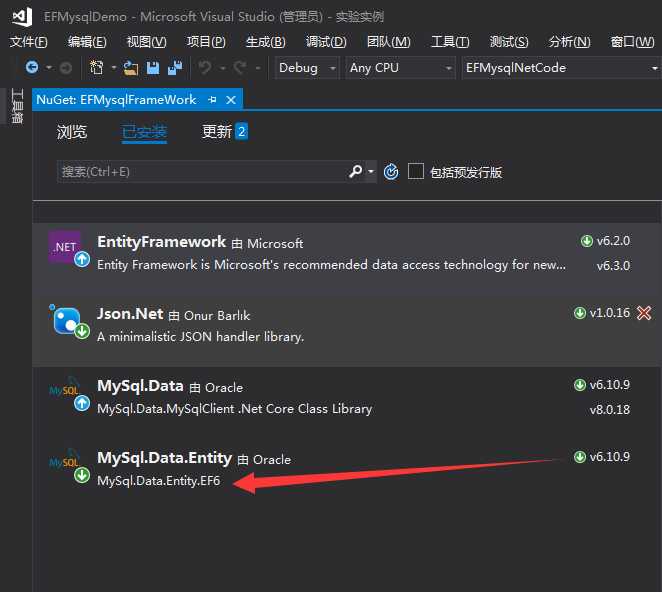Image resolution: width=662 pixels, height=592 pixels.
Task: Expand the search options dropdown arrow
Action: click(x=371, y=171)
